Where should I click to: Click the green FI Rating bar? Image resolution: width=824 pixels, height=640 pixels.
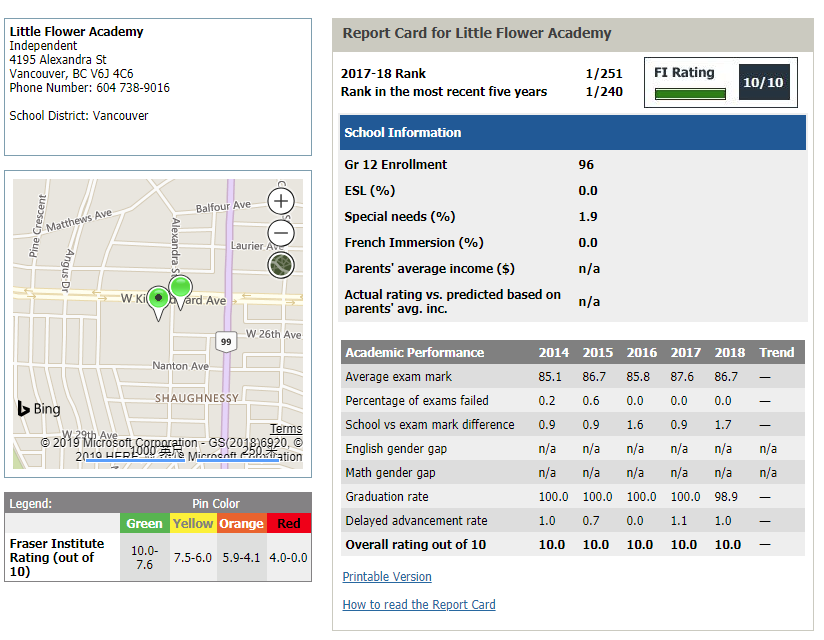click(690, 94)
